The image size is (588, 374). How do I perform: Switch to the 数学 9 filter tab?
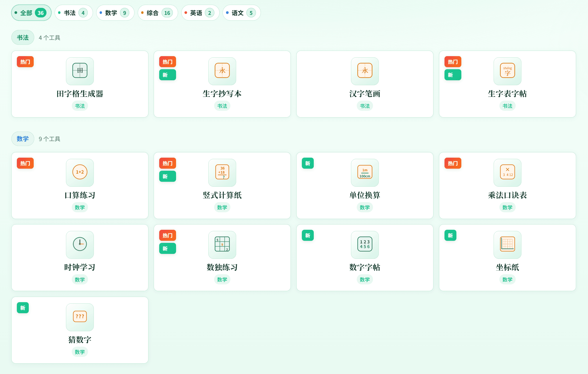point(115,13)
